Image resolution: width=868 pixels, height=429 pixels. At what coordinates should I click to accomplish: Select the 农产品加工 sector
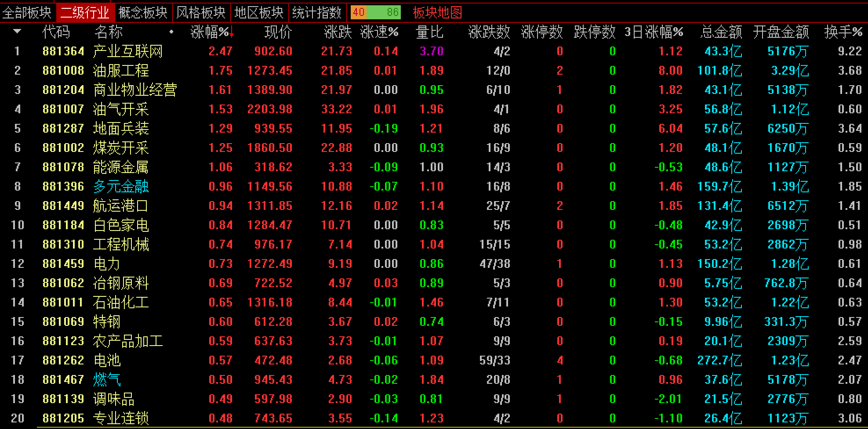128,341
